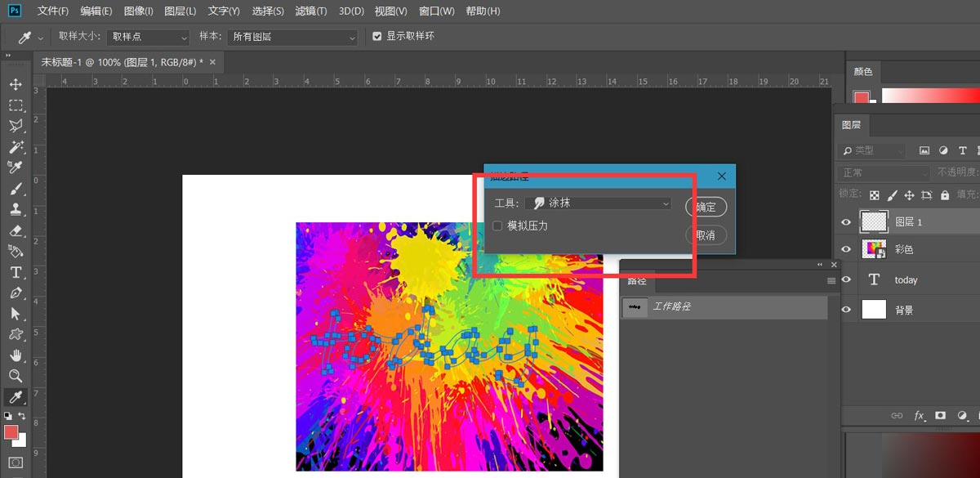Click 确定 in the stroke path dialog
Screen dimensions: 980x478
pyautogui.click(x=706, y=207)
